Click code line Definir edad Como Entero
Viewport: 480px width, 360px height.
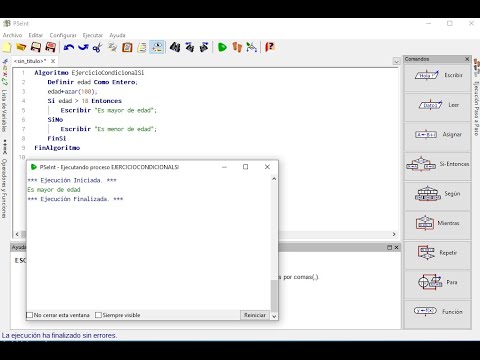[92, 82]
